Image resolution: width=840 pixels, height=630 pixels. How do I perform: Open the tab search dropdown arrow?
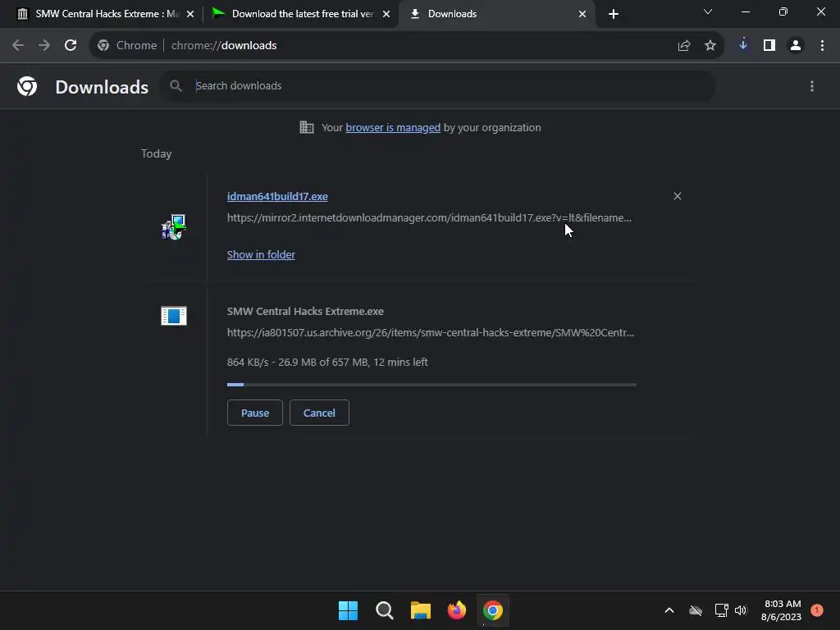pos(708,11)
